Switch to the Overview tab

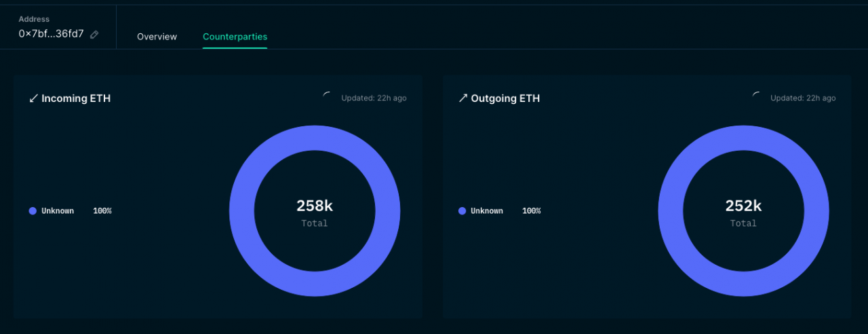(x=157, y=37)
